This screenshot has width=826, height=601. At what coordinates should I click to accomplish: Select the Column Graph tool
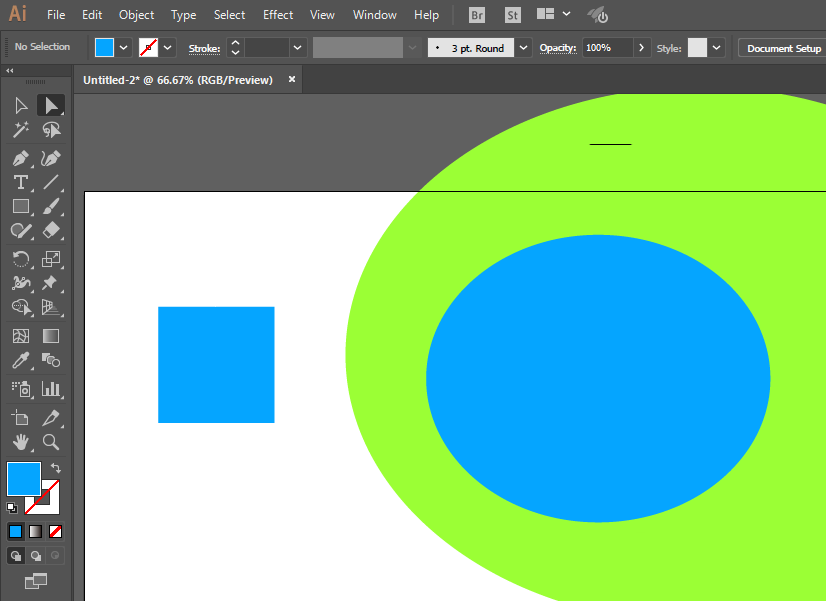[51, 389]
